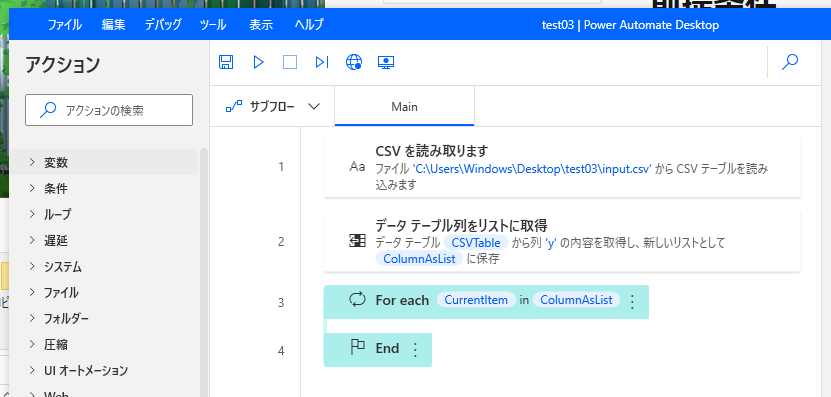Select the End action block
Viewport: 831px width, 397px height.
point(377,349)
